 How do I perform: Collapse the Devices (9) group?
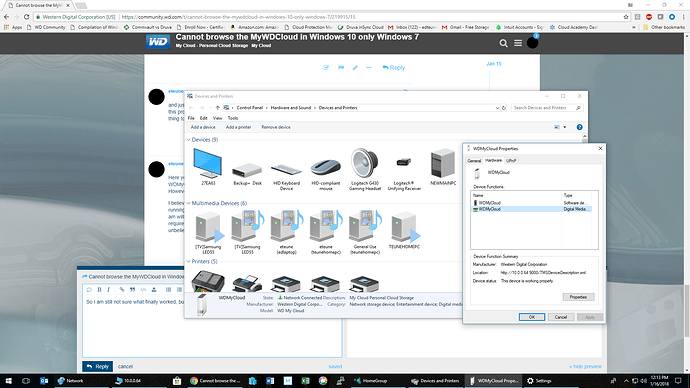(188, 140)
